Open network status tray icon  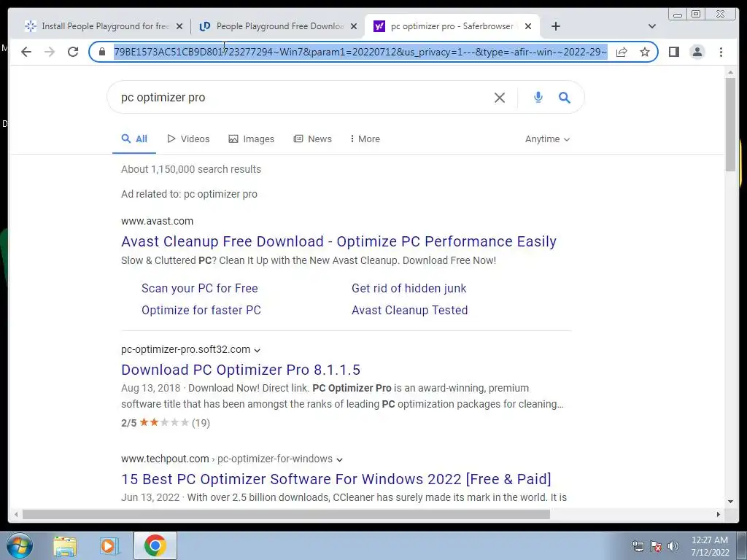pos(638,546)
